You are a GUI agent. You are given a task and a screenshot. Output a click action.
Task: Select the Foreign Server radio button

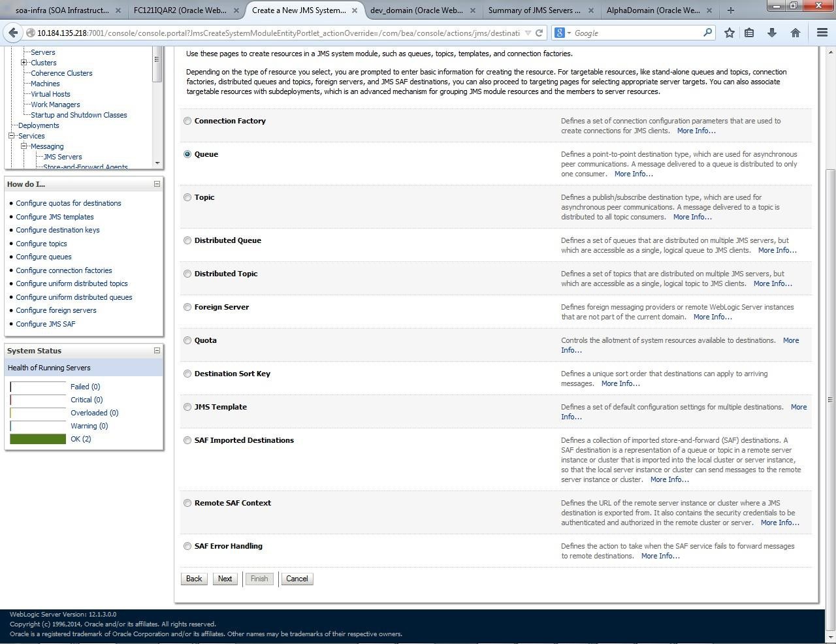(187, 307)
